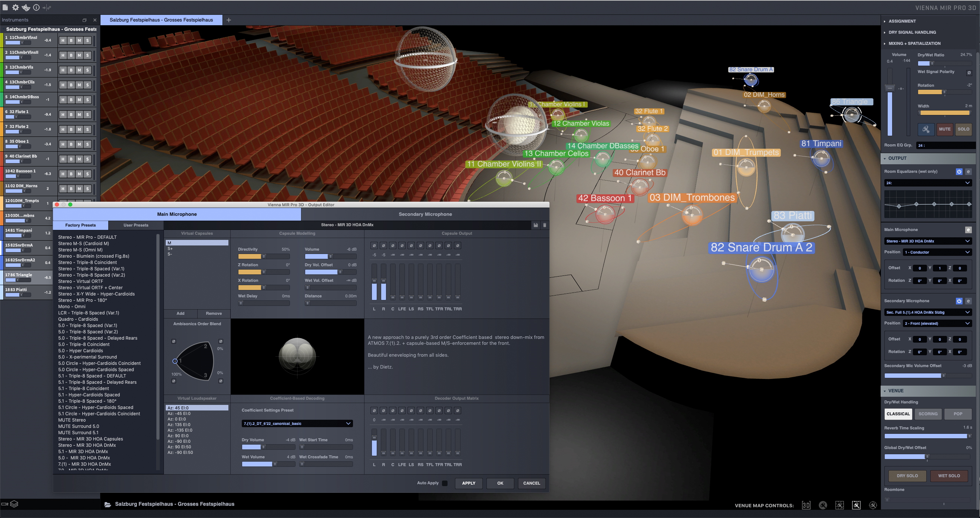Open folder icon beside Salzburg Festspielhaus footer

click(x=108, y=504)
